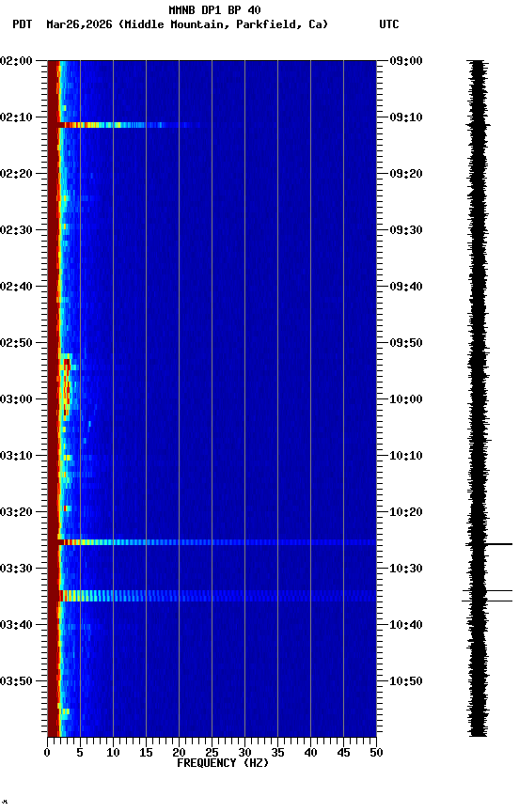Click the '50' frequency axis tick label
Image resolution: width=519 pixels, height=812 pixels.
point(376,753)
